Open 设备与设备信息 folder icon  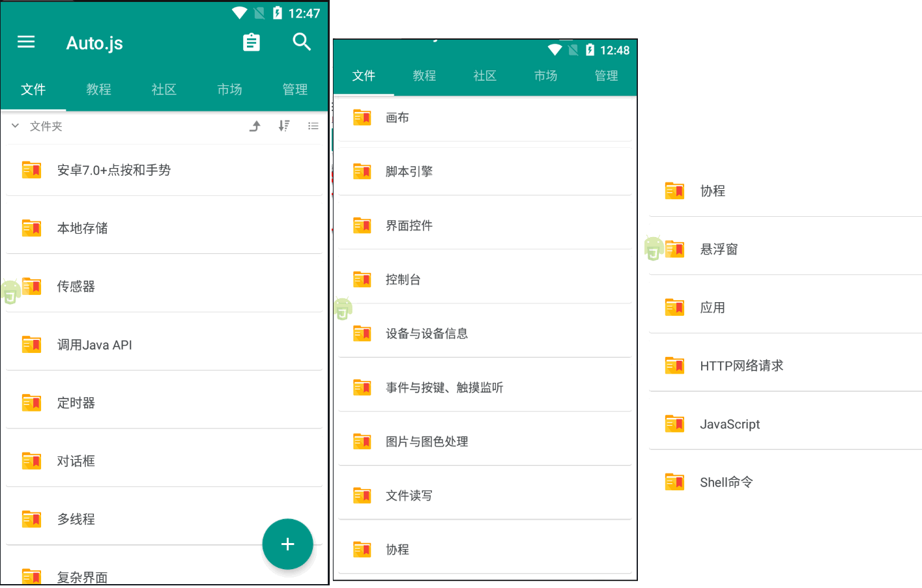click(362, 333)
